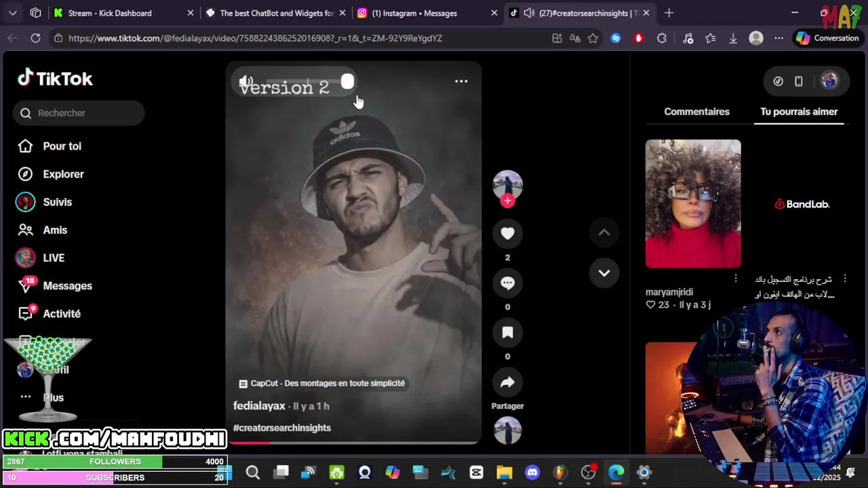
Task: Open Windows taskbar search
Action: click(253, 472)
